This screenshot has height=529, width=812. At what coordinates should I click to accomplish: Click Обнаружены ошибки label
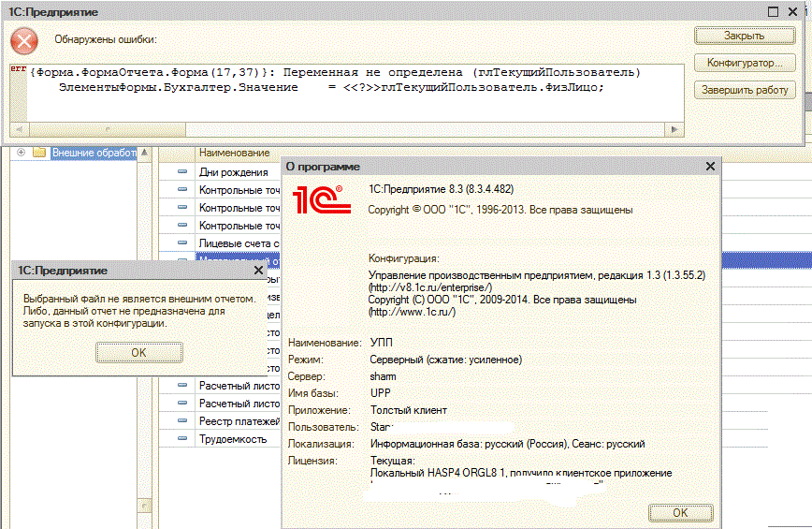coord(106,39)
